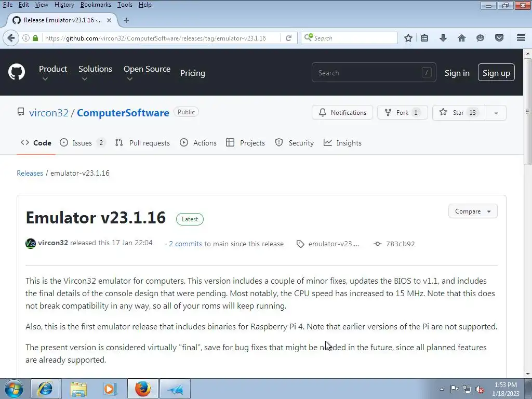The height and width of the screenshot is (399, 532).
Task: Focus the GitHub search field
Action: (x=374, y=72)
